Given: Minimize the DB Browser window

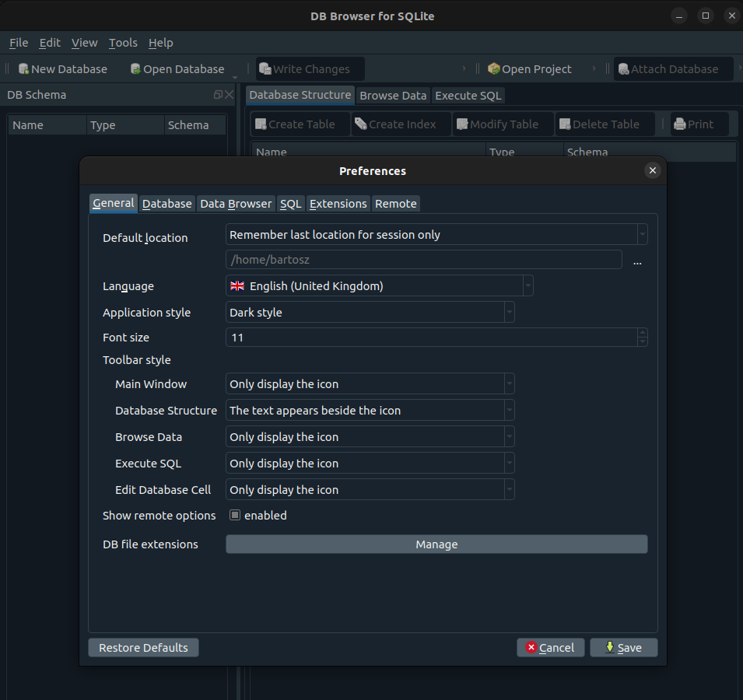Looking at the screenshot, I should [679, 16].
